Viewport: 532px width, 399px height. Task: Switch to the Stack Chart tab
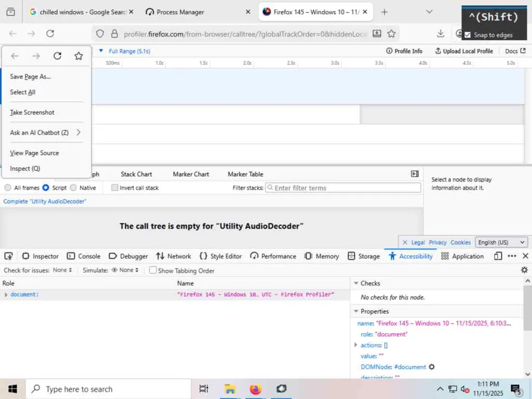click(x=137, y=174)
